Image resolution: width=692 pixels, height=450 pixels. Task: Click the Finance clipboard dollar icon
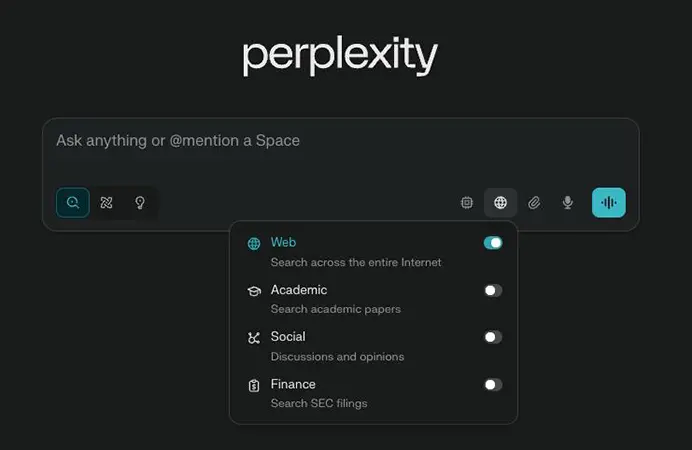pyautogui.click(x=254, y=385)
